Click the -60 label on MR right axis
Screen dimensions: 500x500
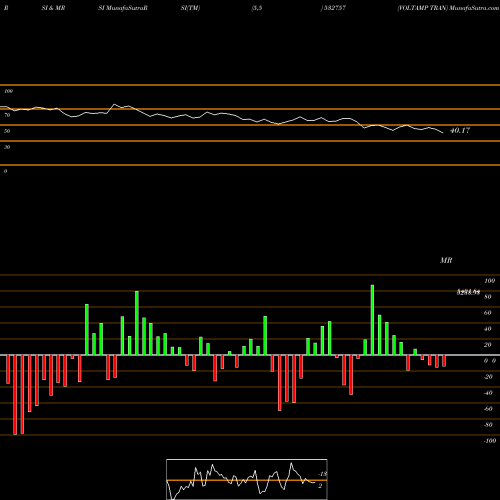coord(488,409)
